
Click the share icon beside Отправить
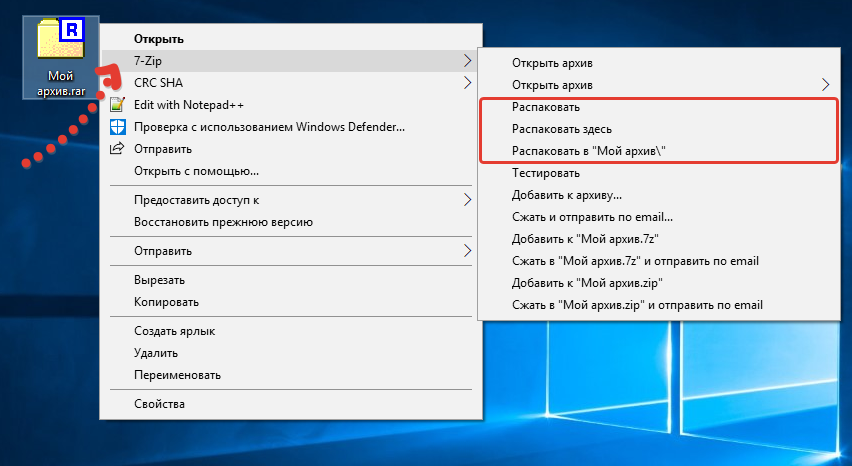click(x=117, y=148)
